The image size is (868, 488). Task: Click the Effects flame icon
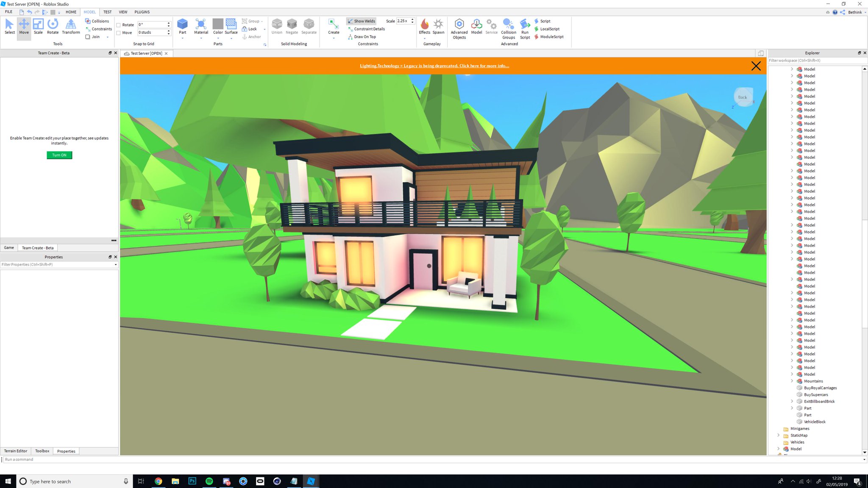[424, 25]
